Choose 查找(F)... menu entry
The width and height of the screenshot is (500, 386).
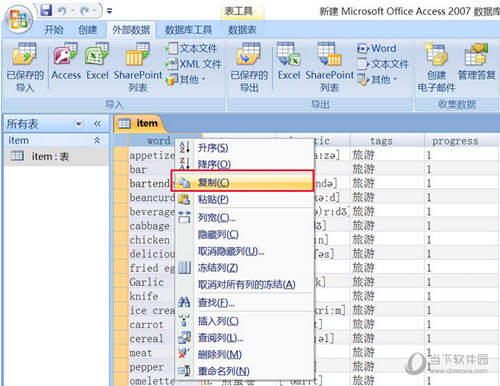click(244, 302)
